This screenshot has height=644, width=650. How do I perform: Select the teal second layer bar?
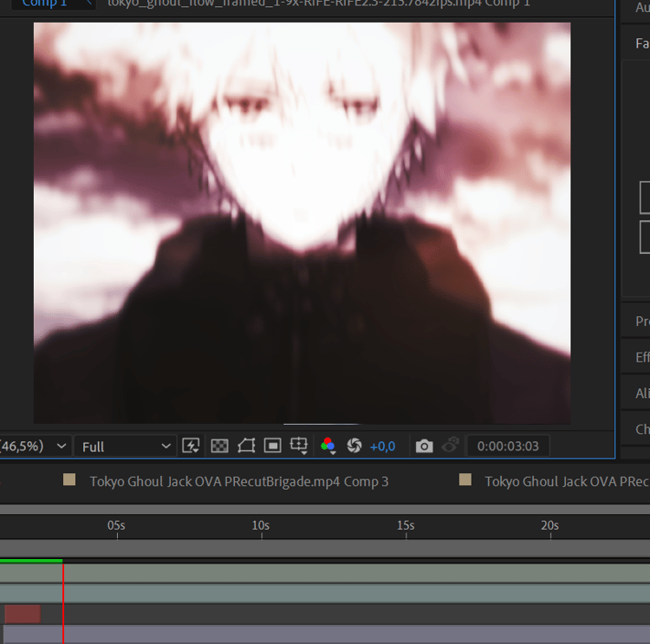[x=325, y=593]
